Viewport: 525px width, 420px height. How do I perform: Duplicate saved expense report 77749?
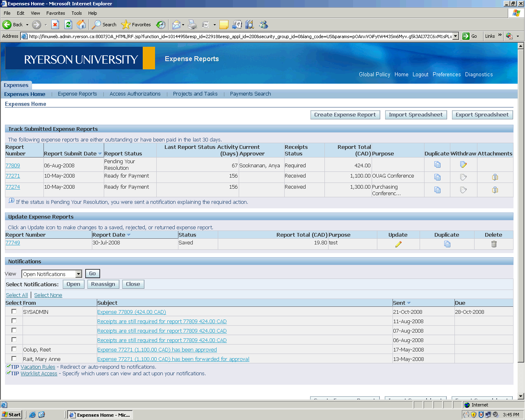pyautogui.click(x=447, y=244)
